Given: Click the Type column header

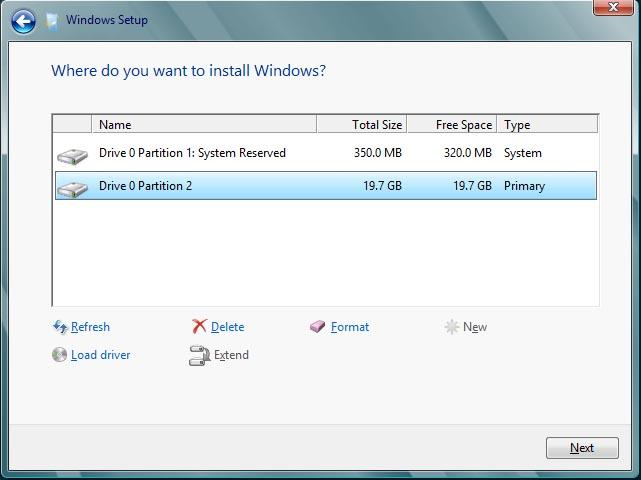Looking at the screenshot, I should 547,125.
